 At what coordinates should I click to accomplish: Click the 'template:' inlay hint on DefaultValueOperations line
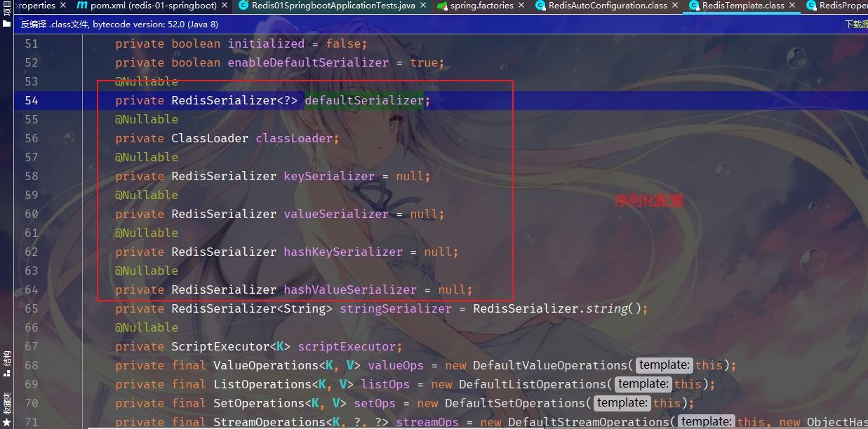pyautogui.click(x=664, y=365)
